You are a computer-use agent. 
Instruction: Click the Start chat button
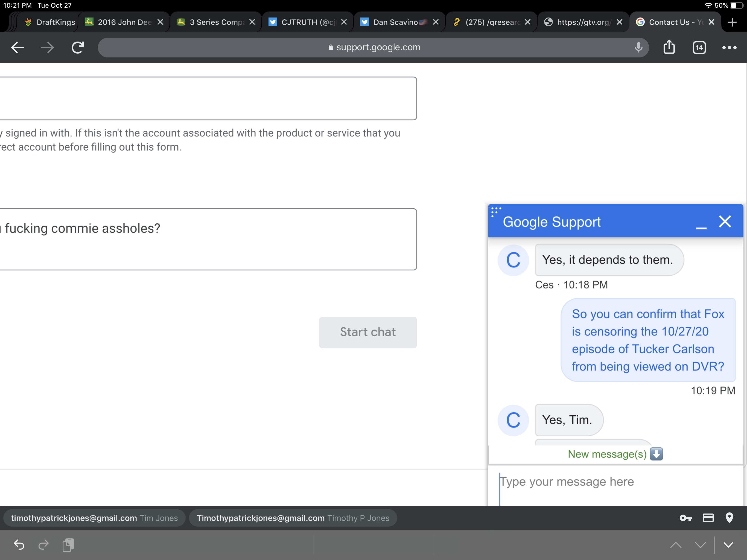[368, 332]
